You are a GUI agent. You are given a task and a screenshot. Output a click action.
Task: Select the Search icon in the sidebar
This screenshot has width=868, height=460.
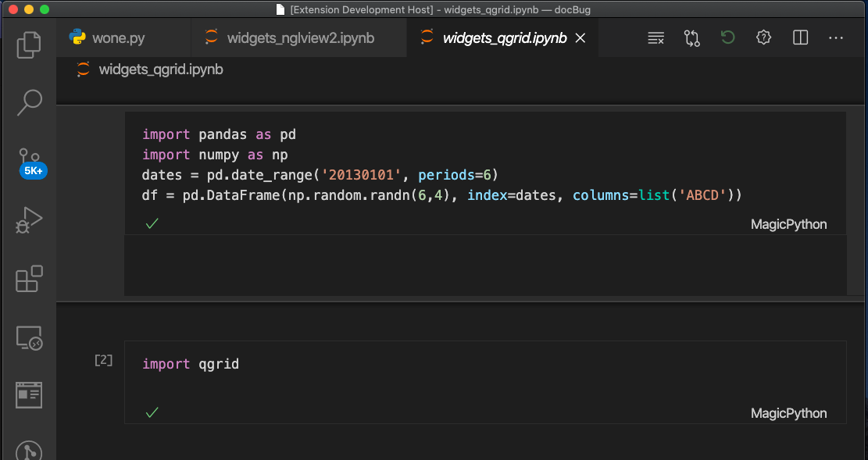(x=29, y=102)
